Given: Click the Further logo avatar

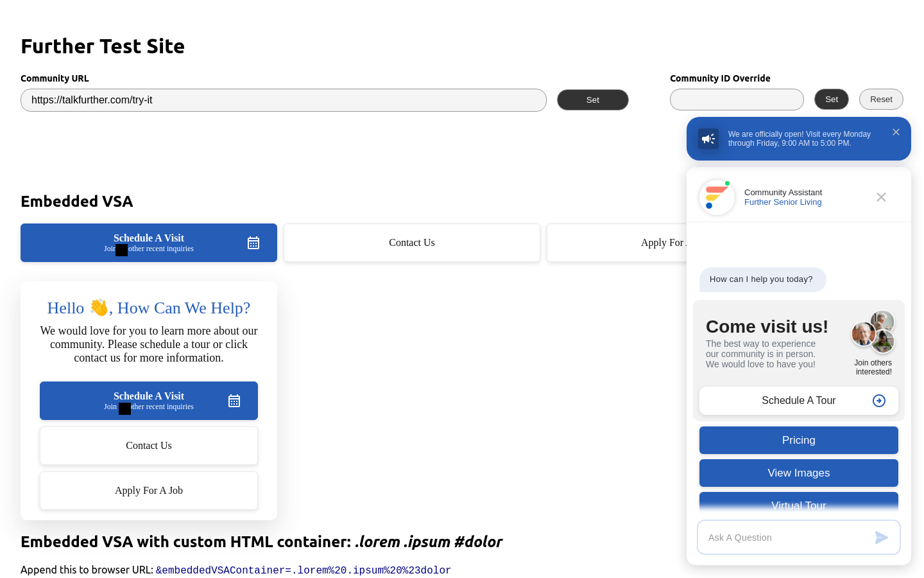Looking at the screenshot, I should pyautogui.click(x=717, y=197).
